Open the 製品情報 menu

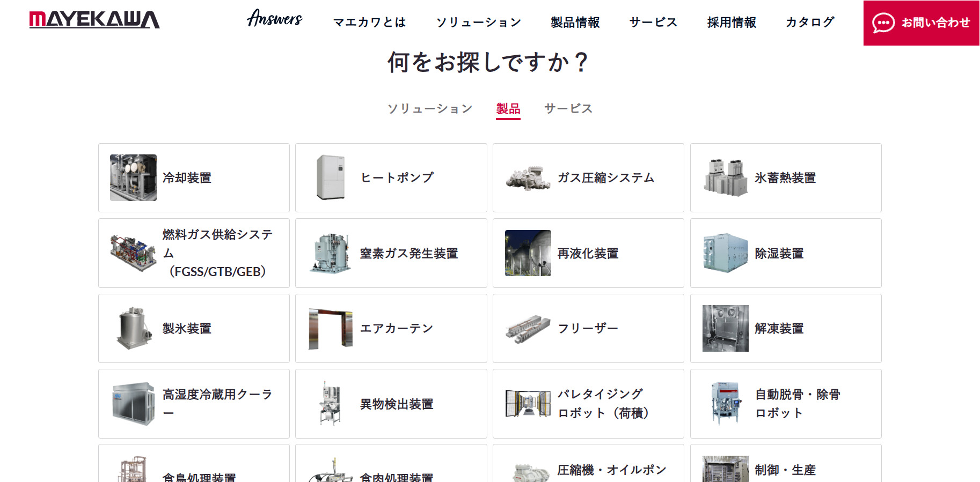click(575, 23)
